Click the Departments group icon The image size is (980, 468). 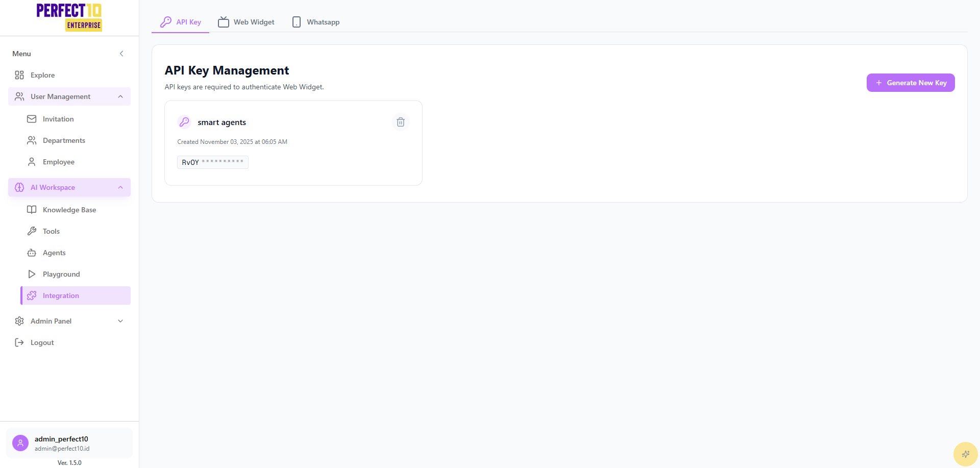point(32,140)
